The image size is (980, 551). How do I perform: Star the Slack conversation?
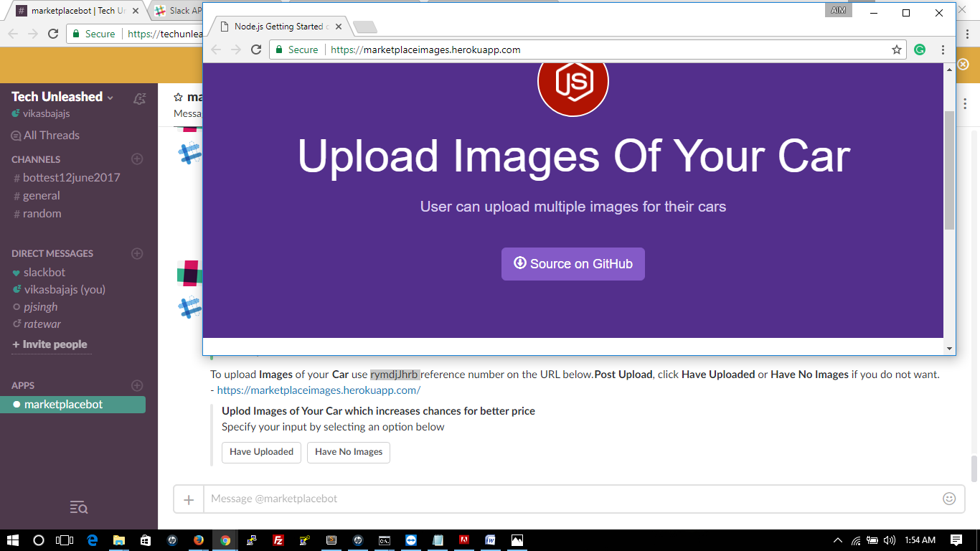[x=178, y=97]
